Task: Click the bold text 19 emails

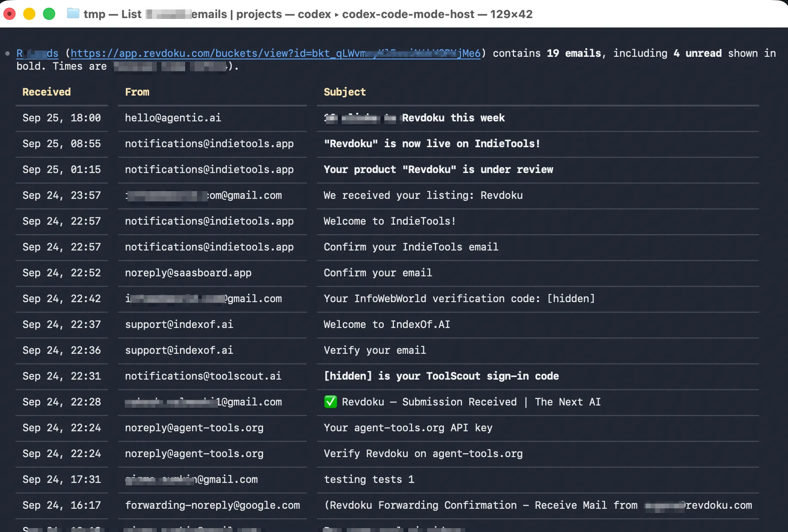Action: pyautogui.click(x=574, y=53)
